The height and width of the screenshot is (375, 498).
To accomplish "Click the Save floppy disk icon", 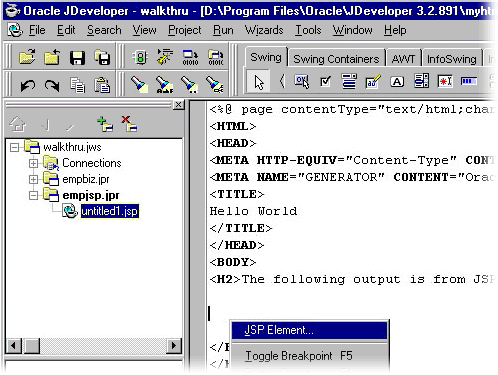I will coord(77,57).
